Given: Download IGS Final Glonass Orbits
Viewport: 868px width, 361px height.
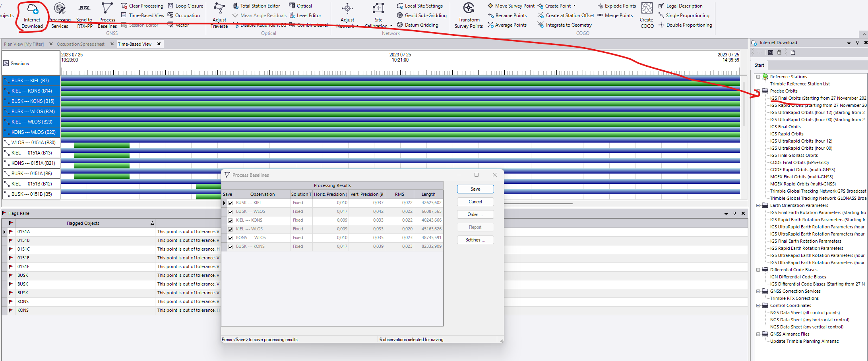Looking at the screenshot, I should tap(794, 155).
